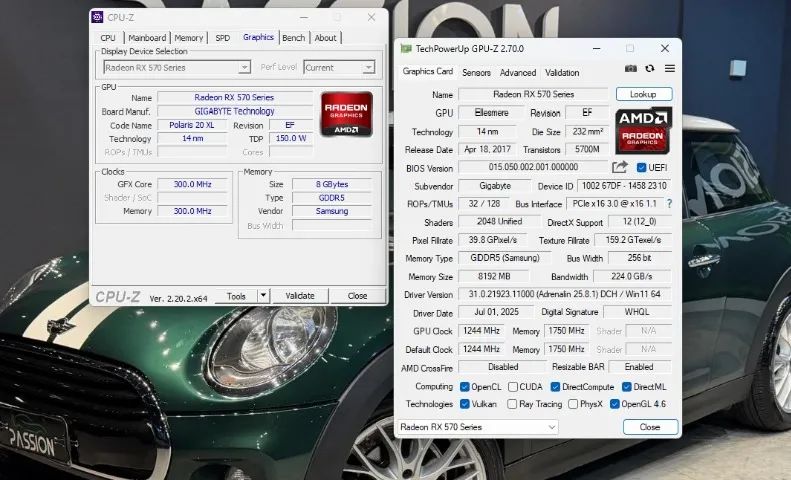Click the Bus Interface question mark
The image size is (791, 480).
tap(669, 204)
